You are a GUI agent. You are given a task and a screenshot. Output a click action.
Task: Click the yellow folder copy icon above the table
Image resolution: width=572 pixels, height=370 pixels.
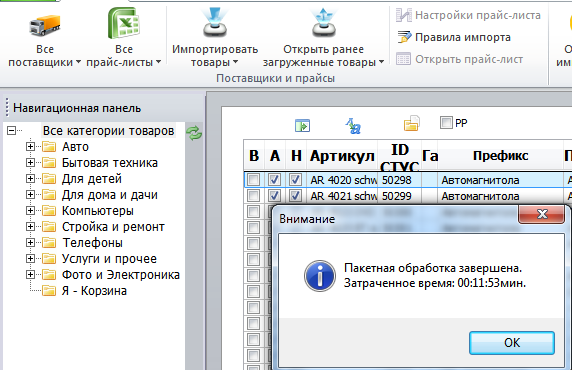tap(411, 123)
